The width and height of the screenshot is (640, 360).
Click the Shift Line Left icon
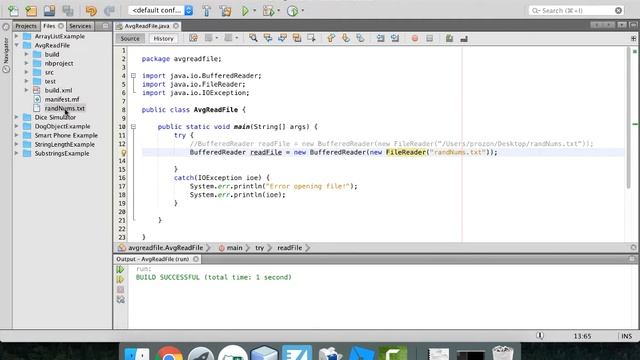(x=380, y=38)
